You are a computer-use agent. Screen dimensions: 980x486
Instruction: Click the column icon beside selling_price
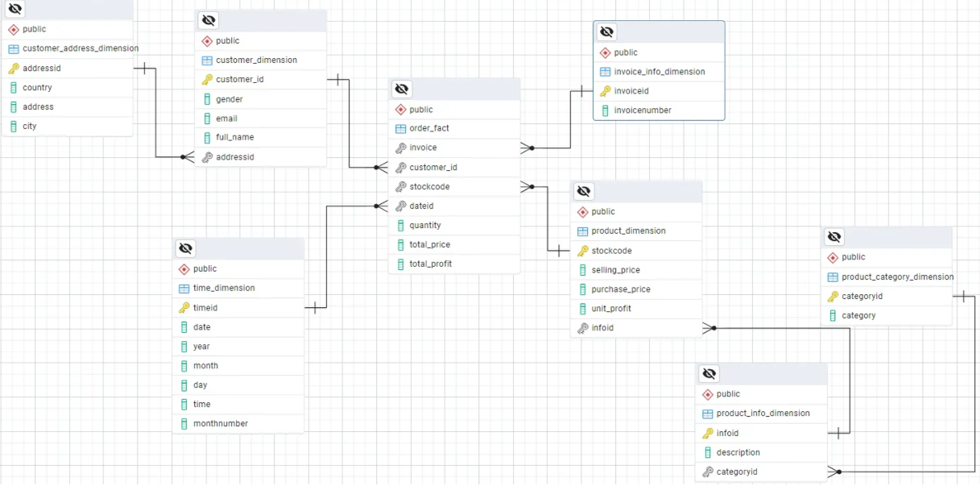tap(583, 269)
